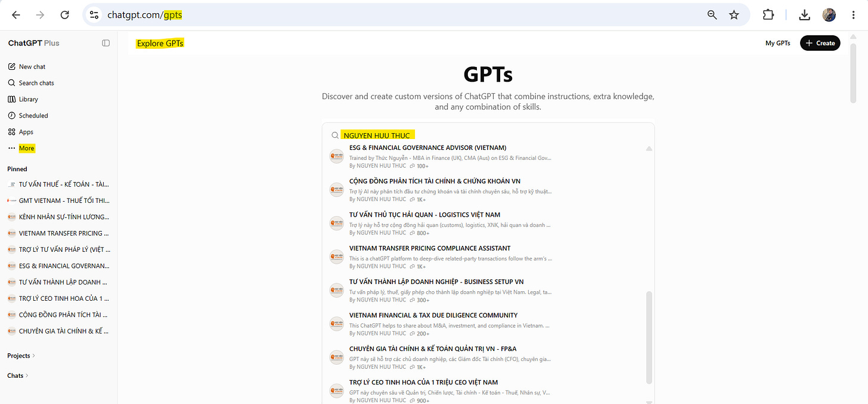Click the logo thumbnail of ESG & FINANCIAL GOVERNANCE ADVISOR
The width and height of the screenshot is (868, 404).
[x=337, y=156]
